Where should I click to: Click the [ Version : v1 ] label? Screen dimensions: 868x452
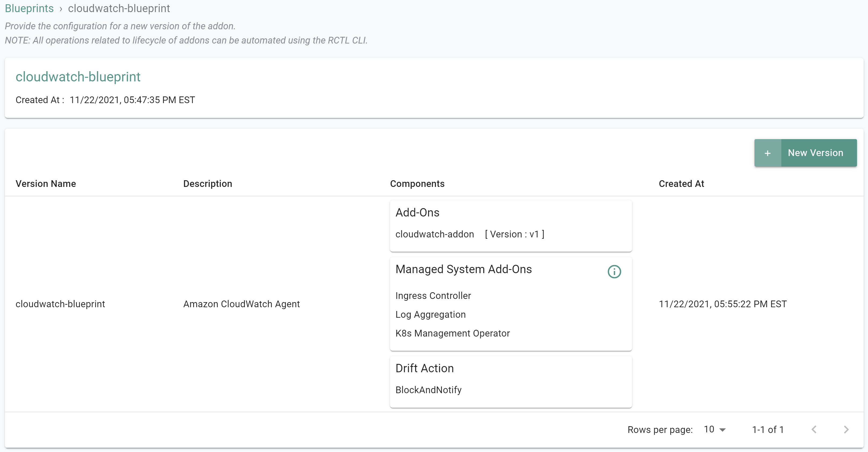point(515,234)
